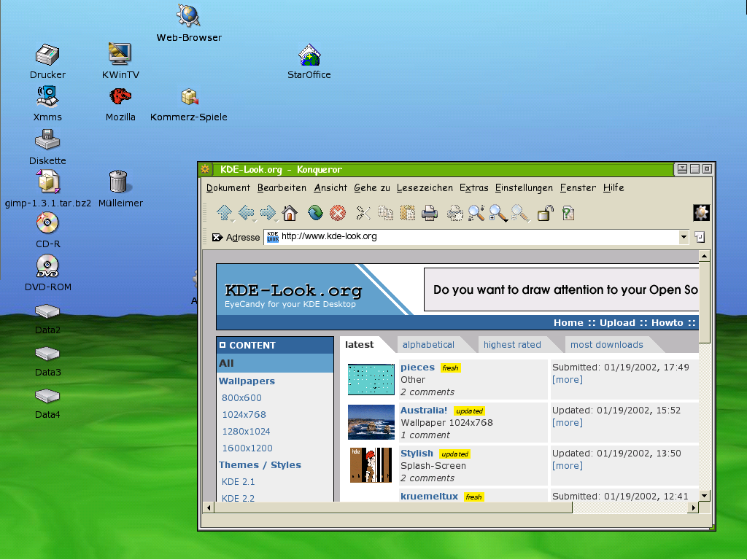Click the Security padlock icon
The width and height of the screenshot is (747, 560).
546,213
